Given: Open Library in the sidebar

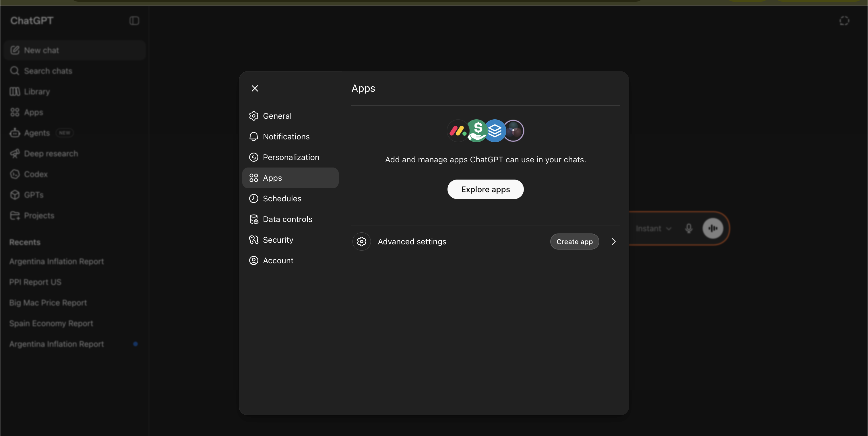Looking at the screenshot, I should coord(74,92).
